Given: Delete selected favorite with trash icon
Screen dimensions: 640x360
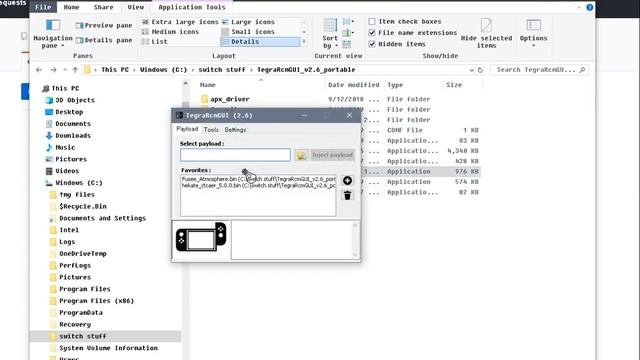Looking at the screenshot, I should (347, 195).
